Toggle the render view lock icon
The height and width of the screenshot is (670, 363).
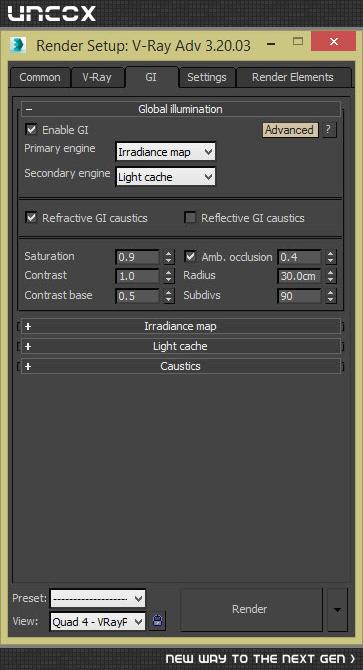point(158,621)
